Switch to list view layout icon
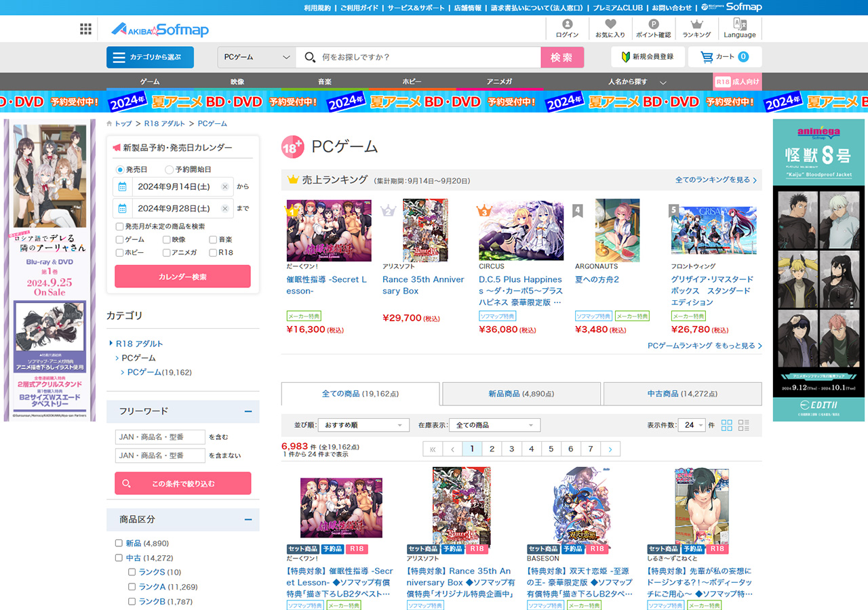Image resolution: width=868 pixels, height=610 pixels. pos(744,425)
